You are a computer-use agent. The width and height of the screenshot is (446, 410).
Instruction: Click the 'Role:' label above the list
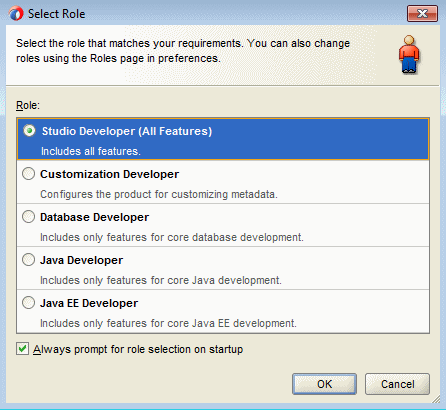[x=28, y=105]
